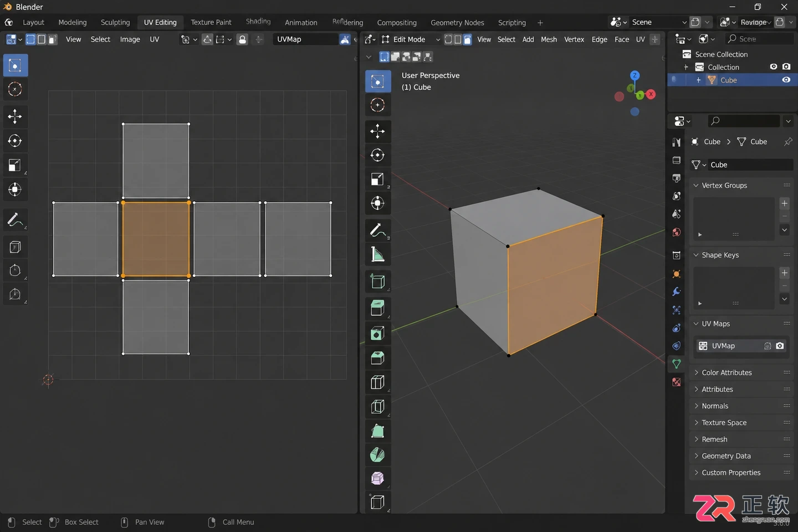
Task: Select UVMap entry in UV Maps list
Action: coord(741,346)
